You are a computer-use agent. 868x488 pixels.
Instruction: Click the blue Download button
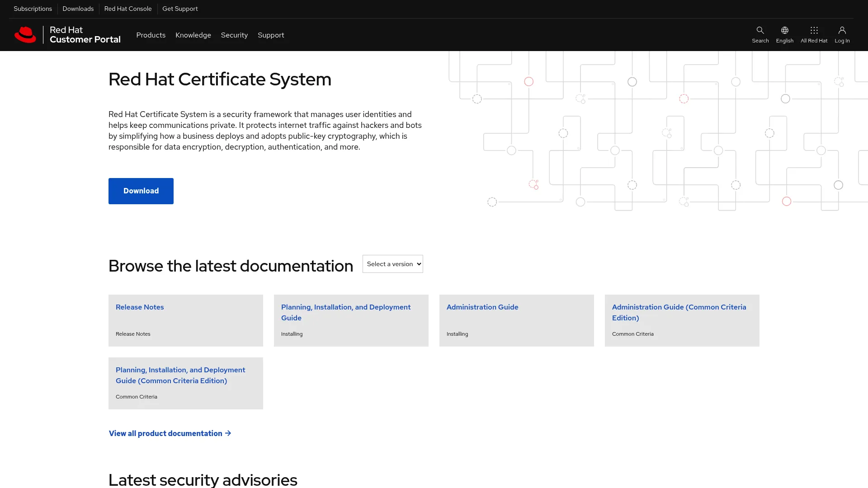(x=141, y=191)
